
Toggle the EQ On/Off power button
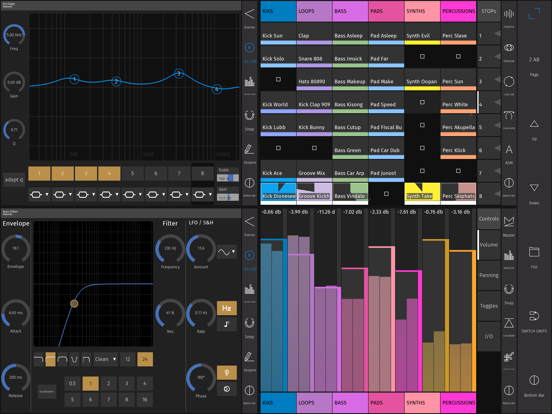coord(249,48)
